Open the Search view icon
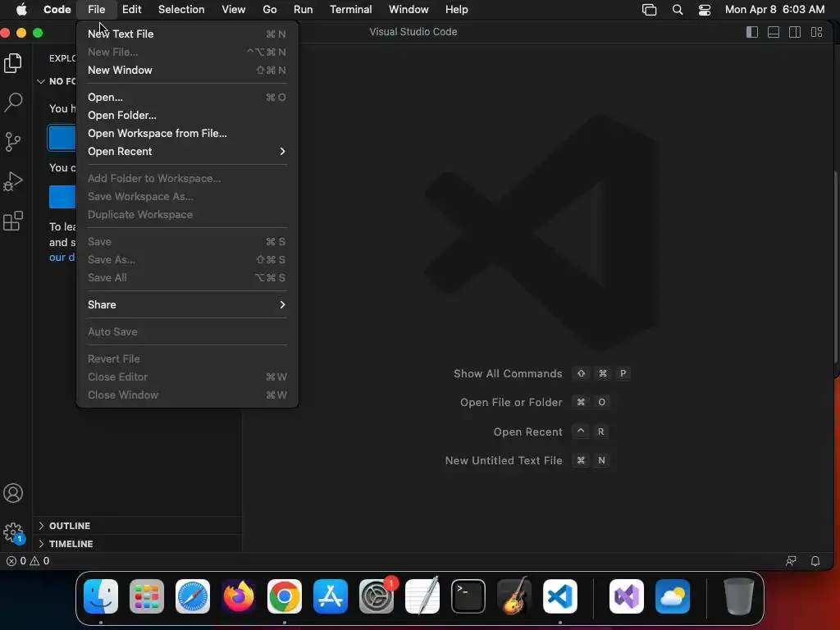 [x=13, y=102]
